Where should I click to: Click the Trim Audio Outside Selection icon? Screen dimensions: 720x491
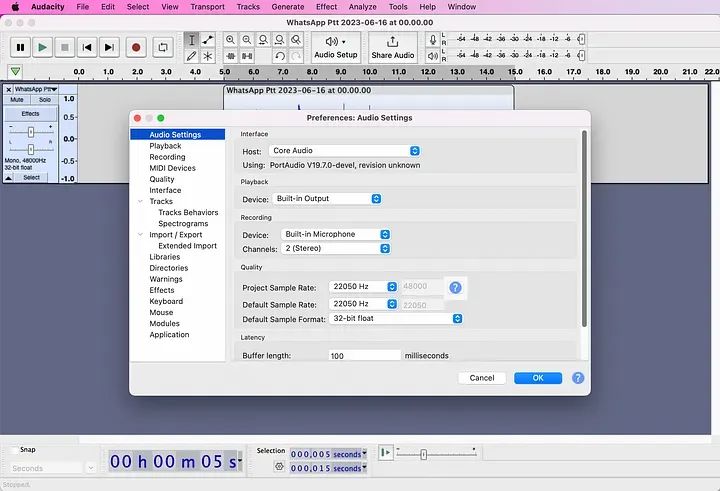[x=231, y=56]
